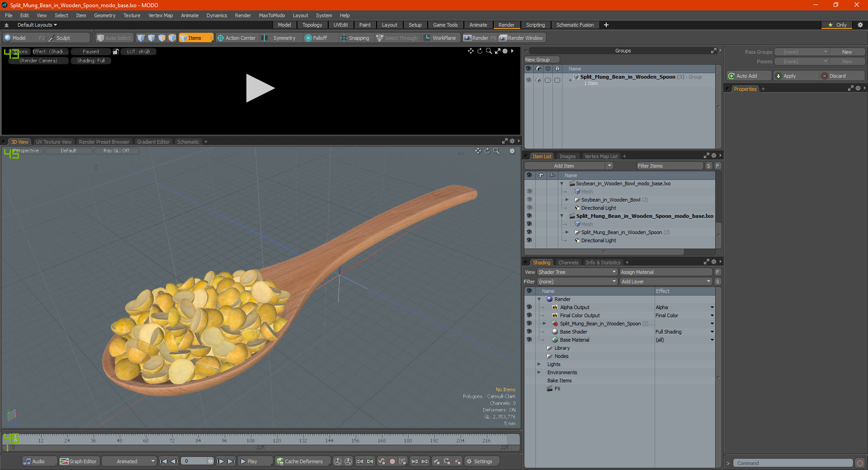The width and height of the screenshot is (868, 470).
Task: Toggle visibility of Base Material layer
Action: (529, 340)
